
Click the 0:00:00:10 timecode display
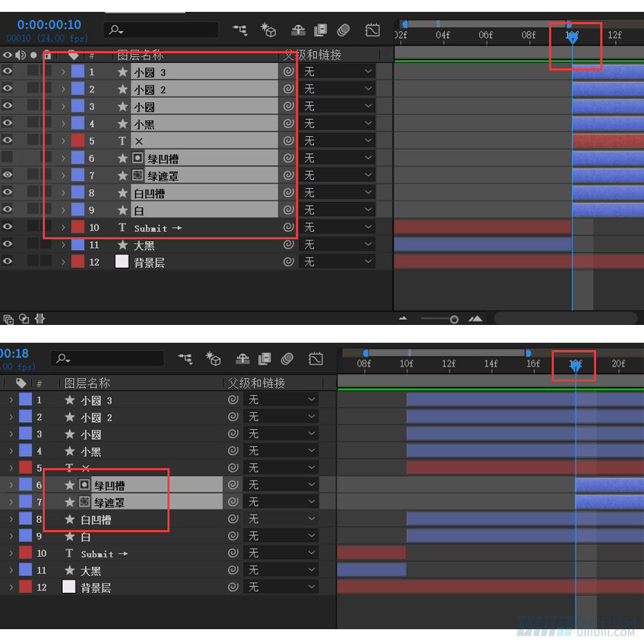click(49, 24)
